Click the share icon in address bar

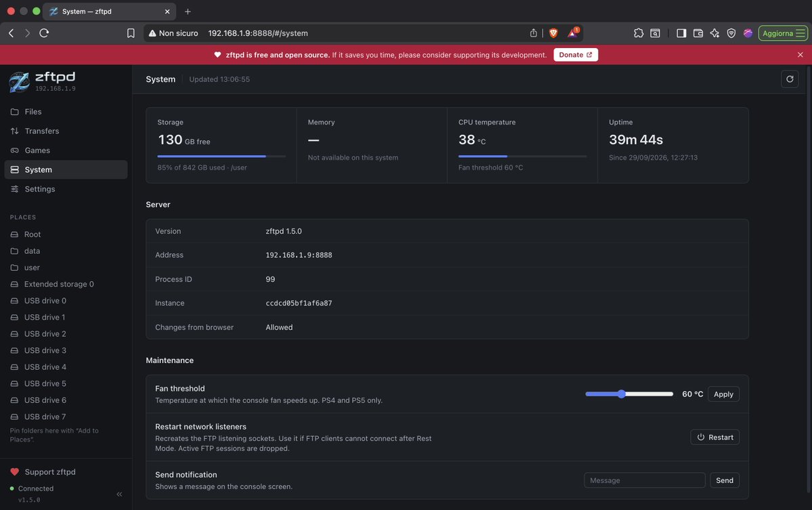tap(534, 33)
